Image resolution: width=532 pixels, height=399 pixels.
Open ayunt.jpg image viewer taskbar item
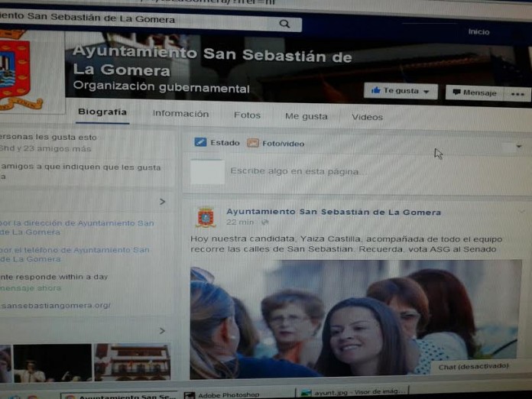(x=353, y=393)
